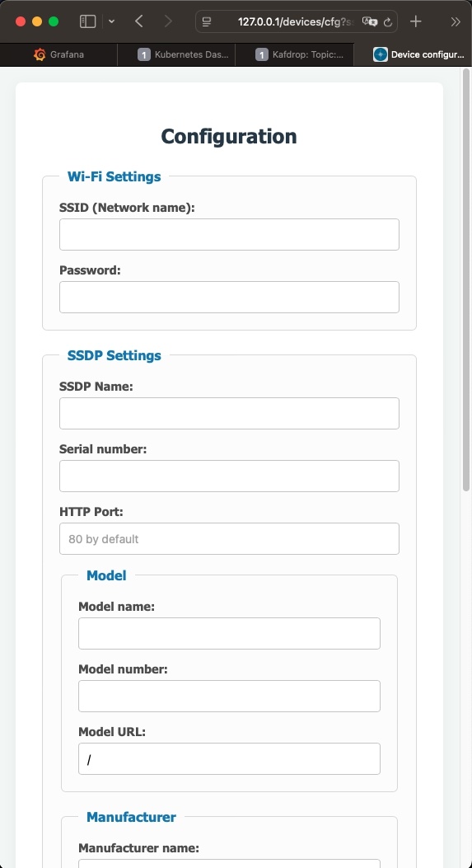The width and height of the screenshot is (472, 868).
Task: Toggle the Safari sidebar icon
Action: [x=87, y=21]
